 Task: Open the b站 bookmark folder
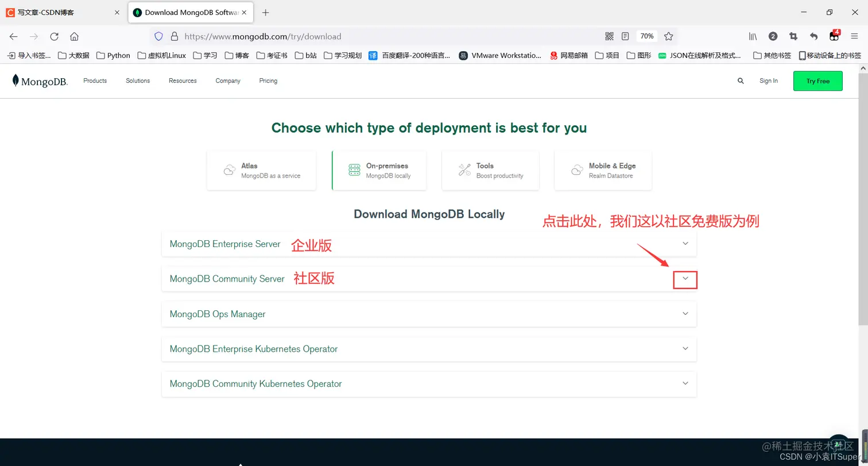pyautogui.click(x=306, y=55)
